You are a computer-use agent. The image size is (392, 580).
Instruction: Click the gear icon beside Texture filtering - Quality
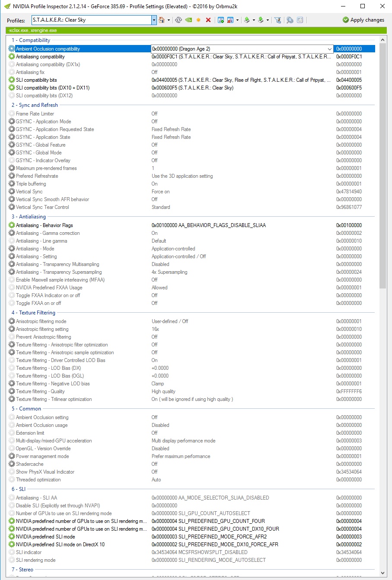point(12,391)
